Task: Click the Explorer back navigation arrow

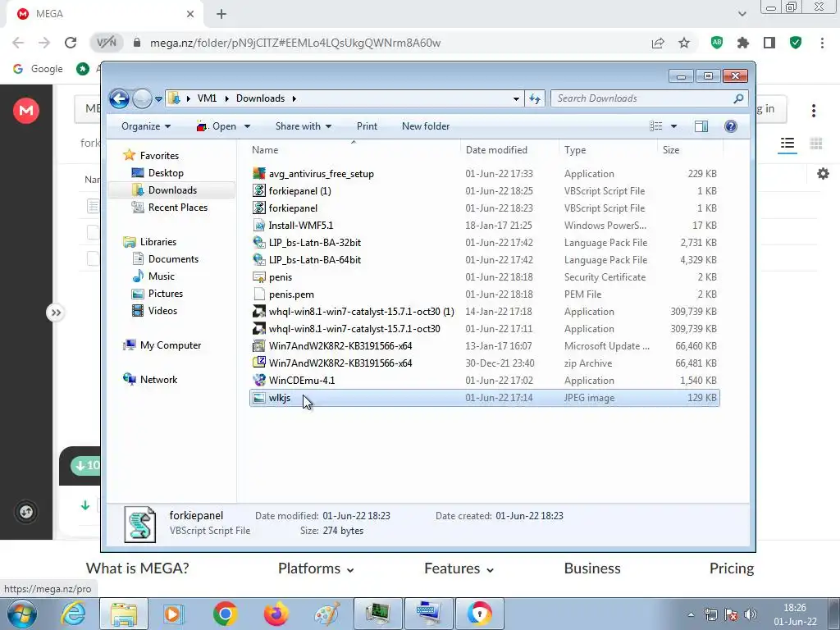Action: click(x=120, y=98)
